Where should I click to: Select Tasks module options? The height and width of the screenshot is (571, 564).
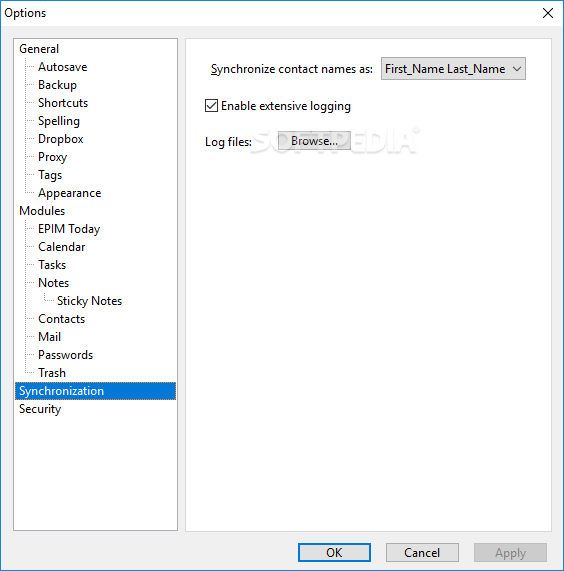[x=52, y=265]
